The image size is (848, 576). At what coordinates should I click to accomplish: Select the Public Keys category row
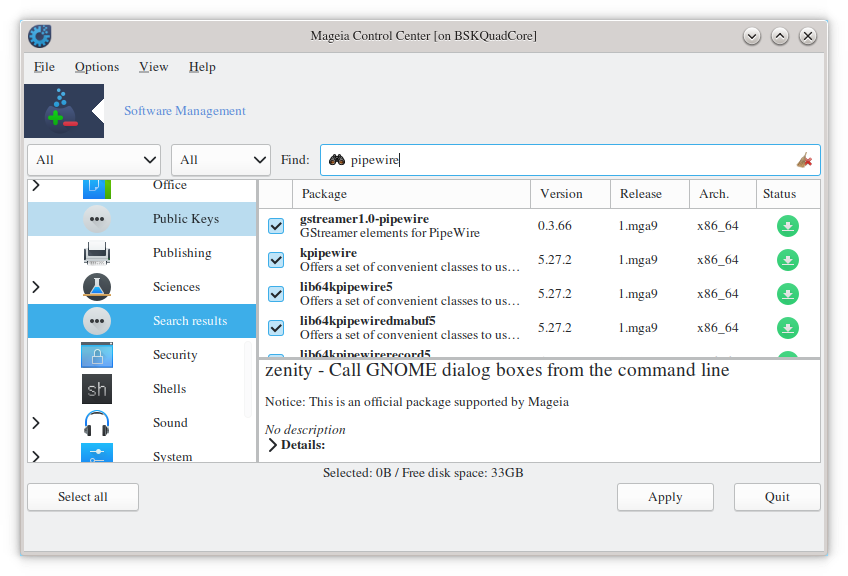point(142,219)
